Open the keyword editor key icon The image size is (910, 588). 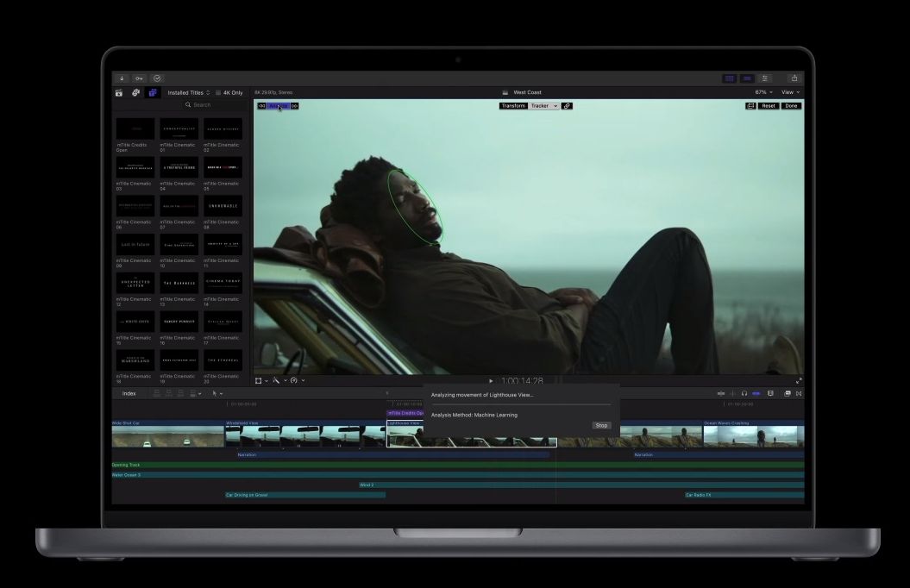tap(140, 78)
